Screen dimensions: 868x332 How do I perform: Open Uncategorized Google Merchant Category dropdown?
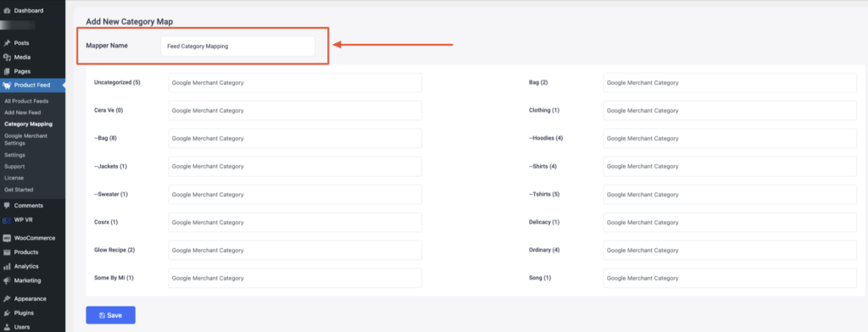pos(295,82)
